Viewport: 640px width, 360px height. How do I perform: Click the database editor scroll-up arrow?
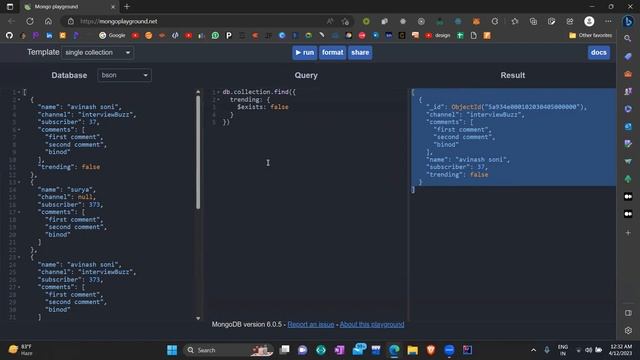198,92
